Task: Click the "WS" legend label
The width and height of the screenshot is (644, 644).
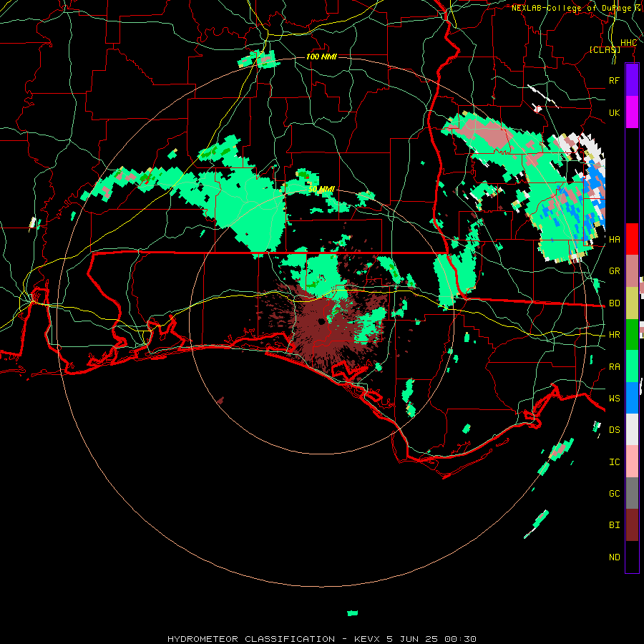Action: click(614, 399)
